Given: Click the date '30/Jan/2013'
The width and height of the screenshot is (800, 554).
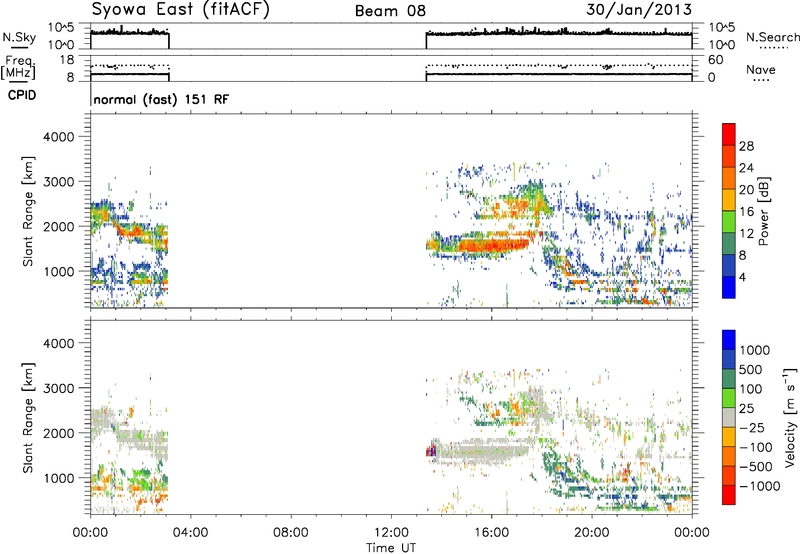Looking at the screenshot, I should [x=639, y=10].
